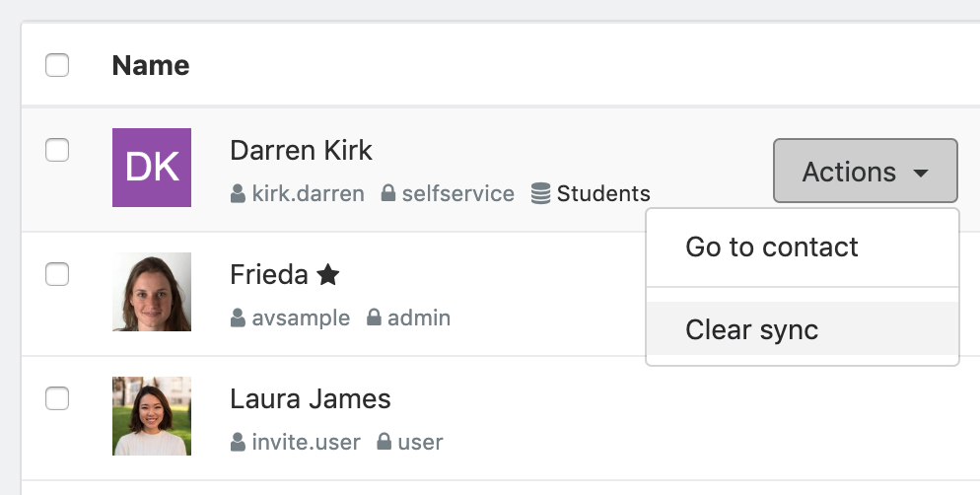The width and height of the screenshot is (980, 495).
Task: Tick the select-all checkbox in header
Action: [x=57, y=65]
